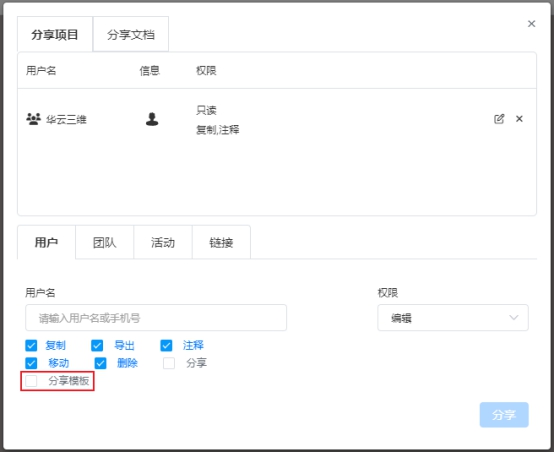Uncheck the 移动 checkbox
The image size is (554, 452).
coord(31,363)
